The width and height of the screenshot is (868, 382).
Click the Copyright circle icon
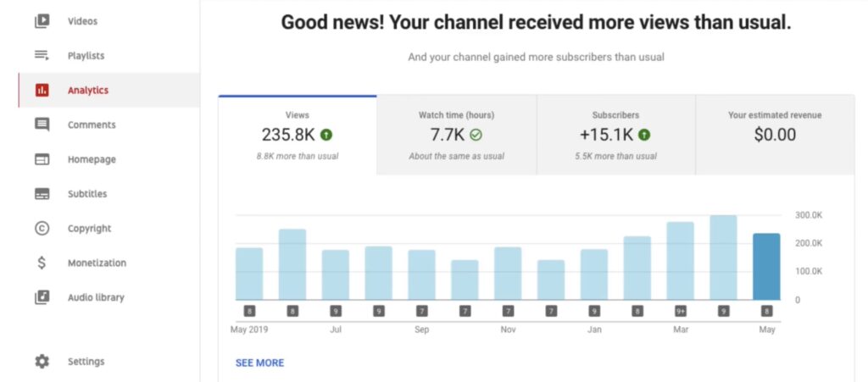click(x=42, y=229)
